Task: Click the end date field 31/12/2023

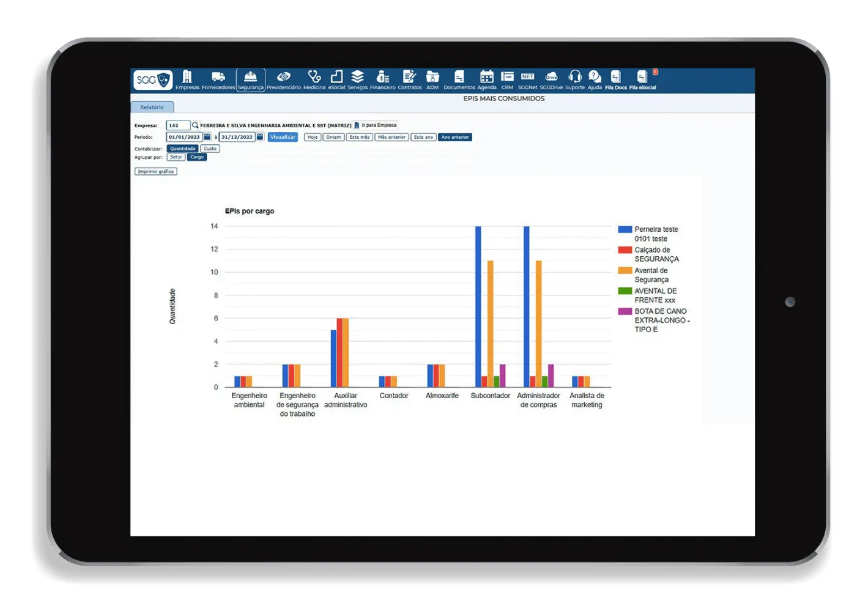Action: [x=237, y=137]
